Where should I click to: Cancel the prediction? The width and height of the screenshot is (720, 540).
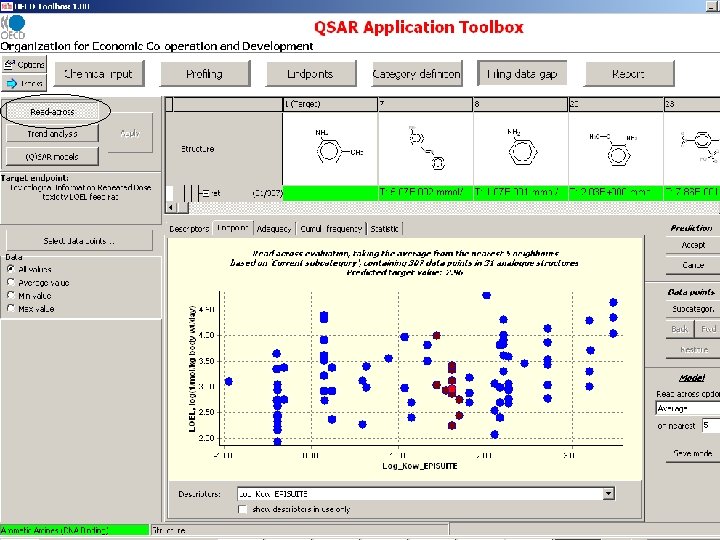[x=693, y=265]
